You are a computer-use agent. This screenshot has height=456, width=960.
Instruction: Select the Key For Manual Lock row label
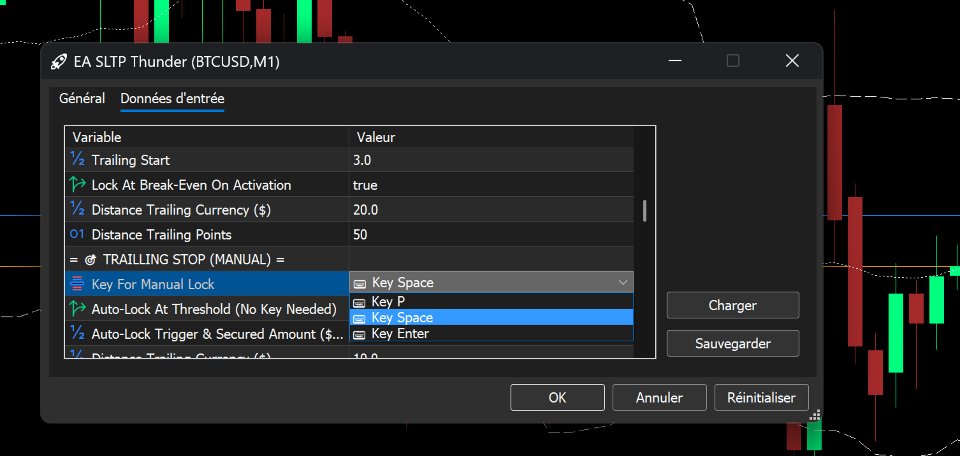[x=153, y=284]
